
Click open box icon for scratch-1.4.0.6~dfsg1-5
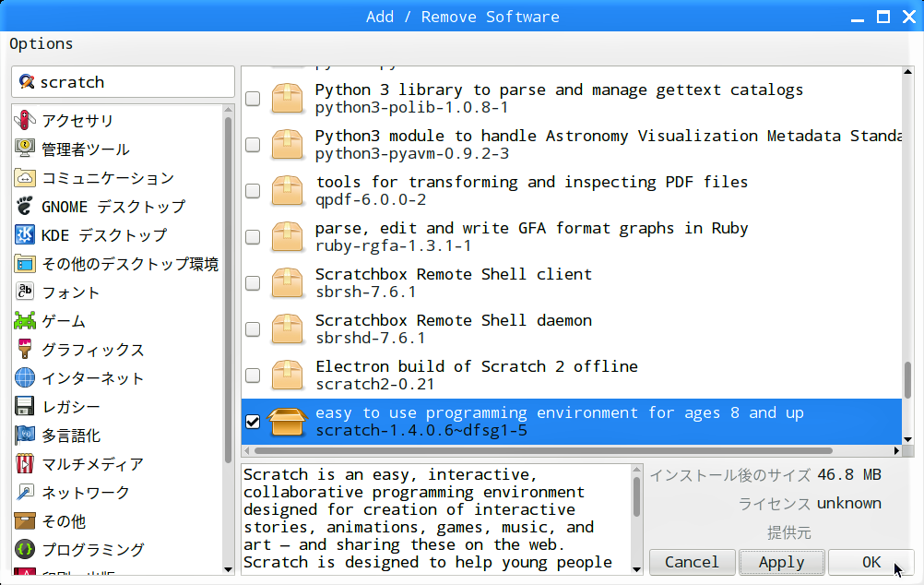pyautogui.click(x=287, y=421)
